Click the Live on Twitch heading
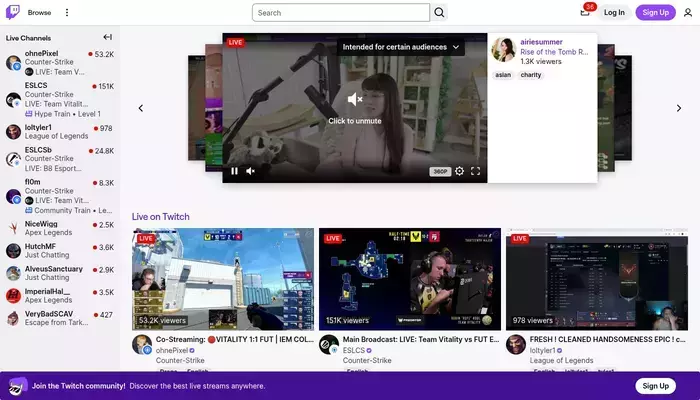The image size is (700, 400). [160, 217]
